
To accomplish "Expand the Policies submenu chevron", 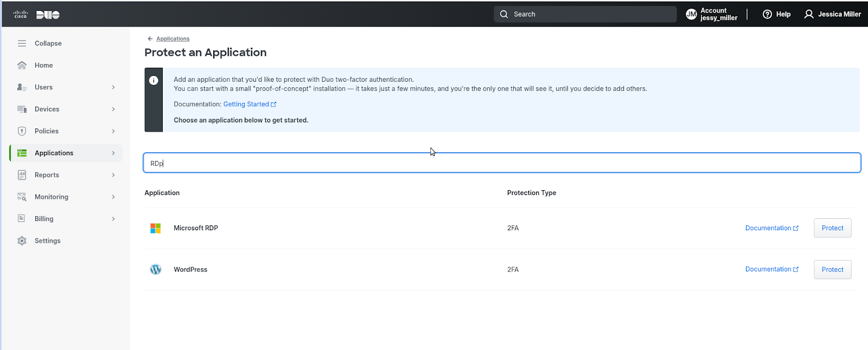I will click(x=113, y=131).
